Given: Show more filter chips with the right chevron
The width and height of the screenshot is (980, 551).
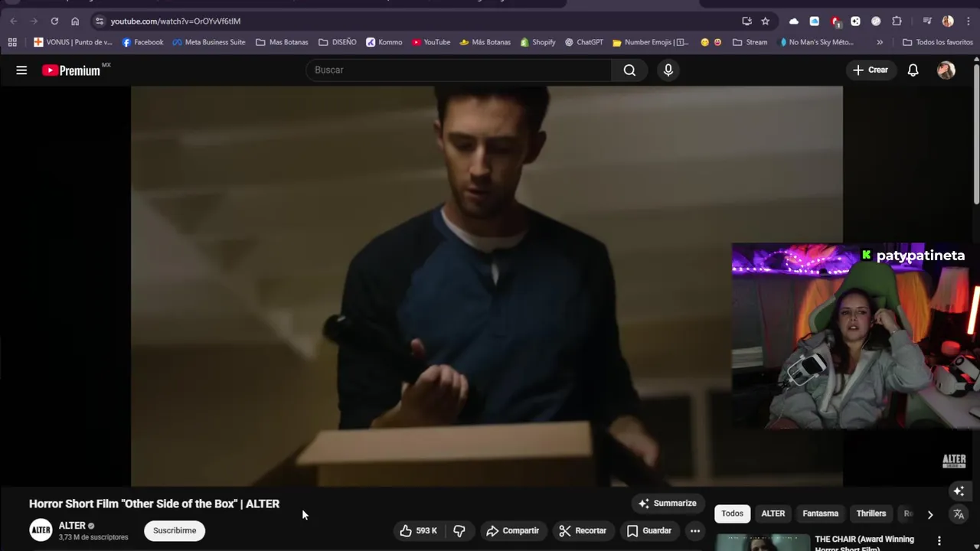Looking at the screenshot, I should 930,514.
